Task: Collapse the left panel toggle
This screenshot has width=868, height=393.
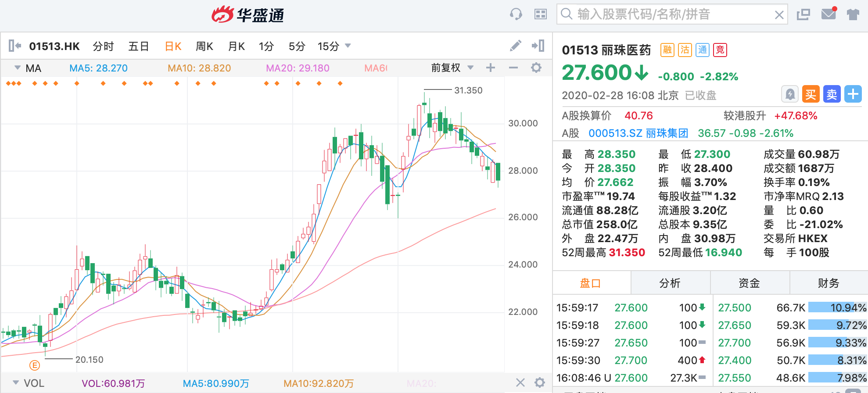Action: click(x=14, y=46)
